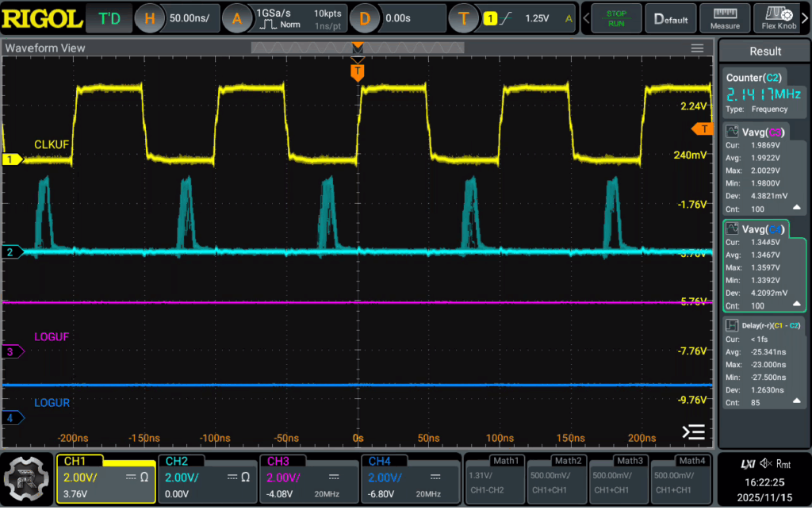Expand the Vavg(C4) statistics arrow

coord(796,304)
